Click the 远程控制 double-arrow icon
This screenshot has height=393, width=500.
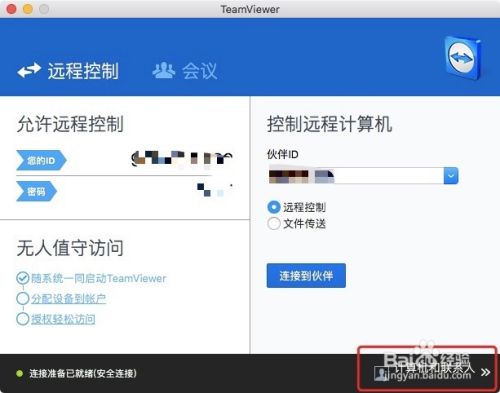pyautogui.click(x=29, y=70)
